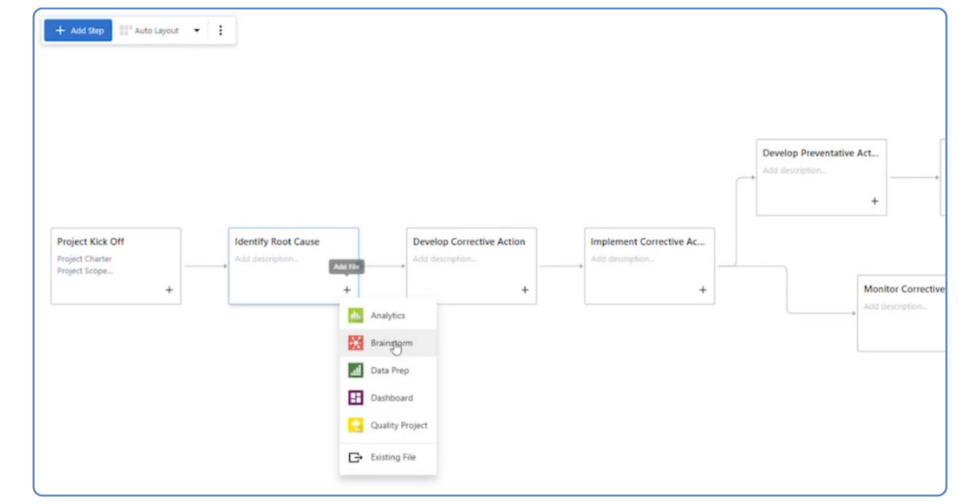The width and height of the screenshot is (980, 504).
Task: Choose the Quality Project icon
Action: 354,425
